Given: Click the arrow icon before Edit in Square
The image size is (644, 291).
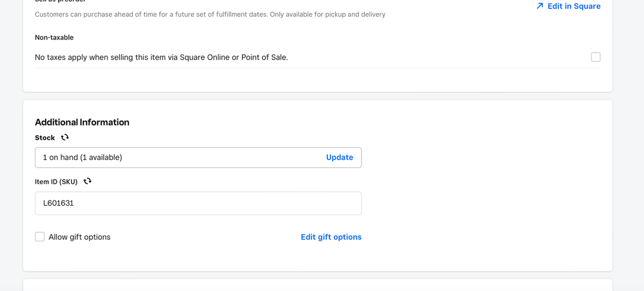Looking at the screenshot, I should pos(540,6).
